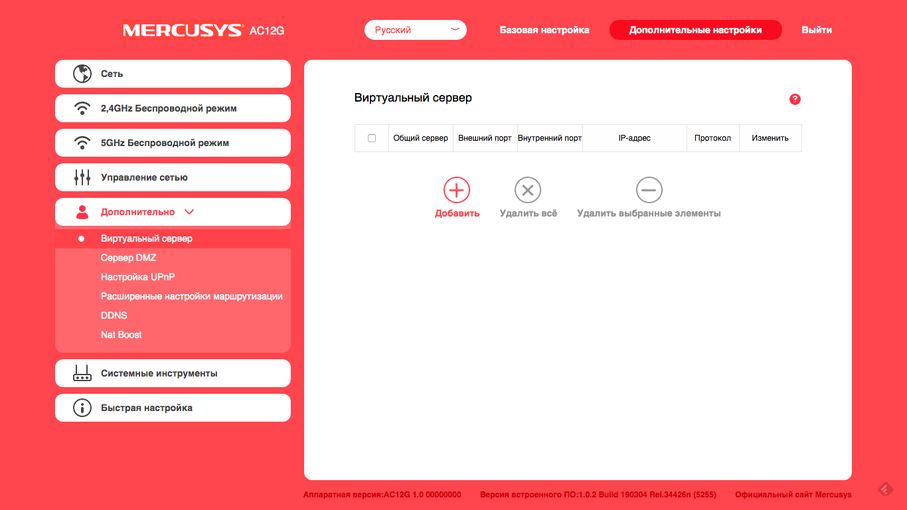Click the Выйти logout button
Viewport: 907px width, 510px height.
(x=816, y=30)
